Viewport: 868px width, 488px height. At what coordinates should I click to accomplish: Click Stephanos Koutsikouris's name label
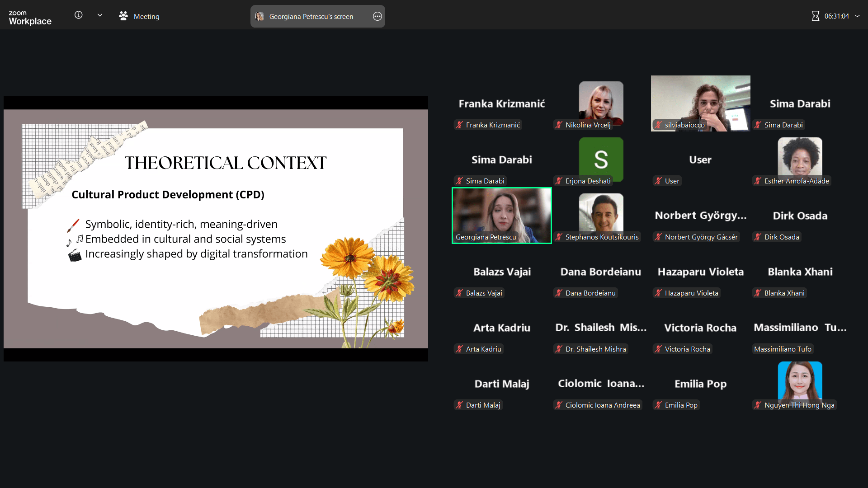click(602, 237)
